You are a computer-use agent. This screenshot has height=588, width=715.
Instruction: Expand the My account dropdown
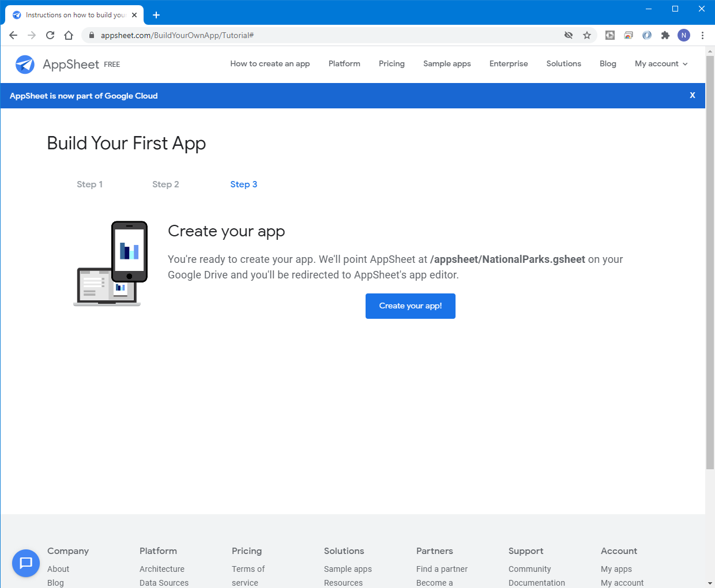(x=661, y=64)
